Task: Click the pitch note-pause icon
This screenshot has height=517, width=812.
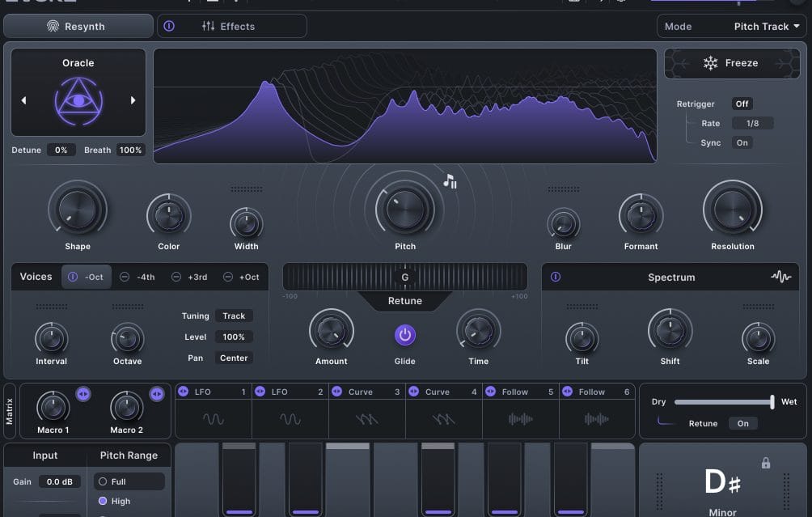Action: 450,181
